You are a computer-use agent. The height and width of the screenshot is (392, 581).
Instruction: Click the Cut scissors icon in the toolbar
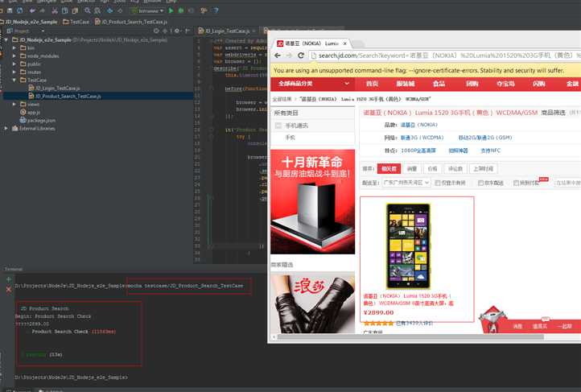point(55,10)
